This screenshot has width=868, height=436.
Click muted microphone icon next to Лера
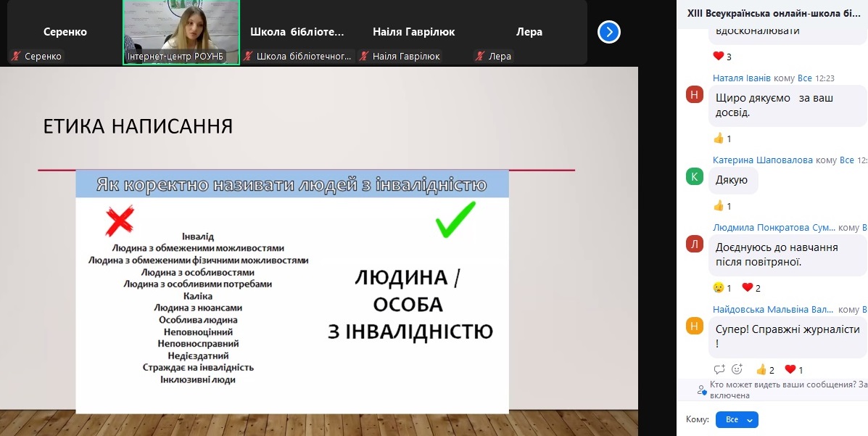click(480, 57)
